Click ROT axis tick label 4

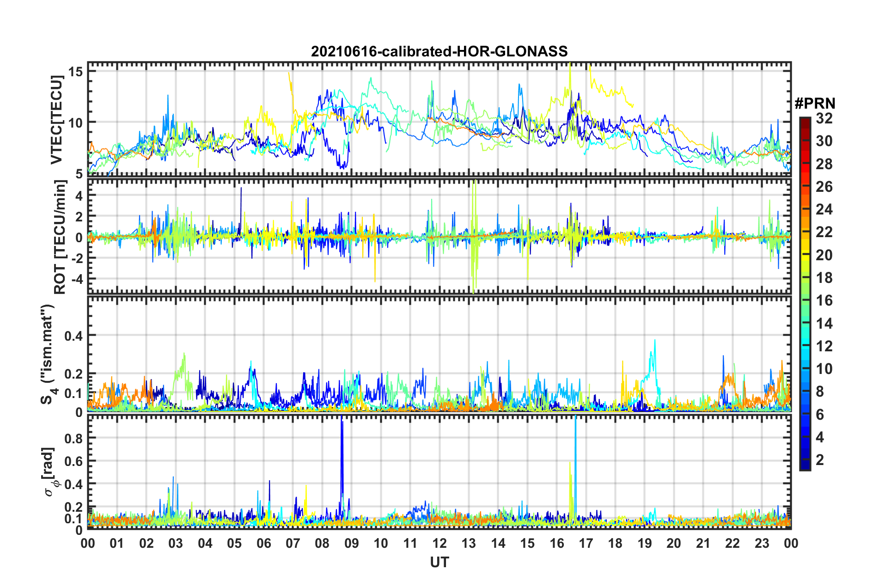79,196
